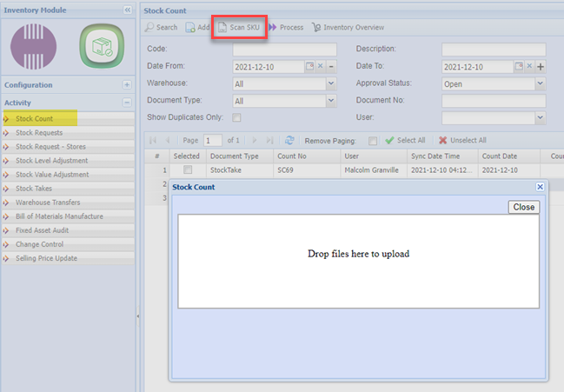Click the Process toolbar button
Viewport: 564px width, 392px height.
click(286, 27)
